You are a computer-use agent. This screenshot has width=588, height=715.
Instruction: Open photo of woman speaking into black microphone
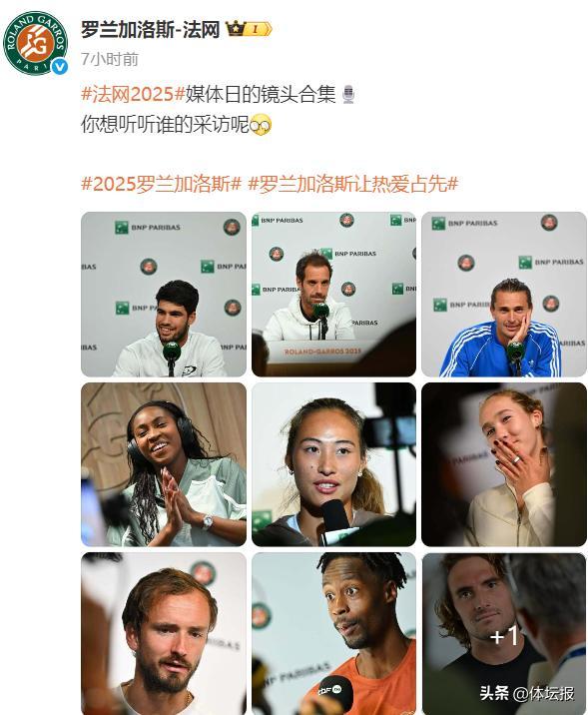pyautogui.click(x=333, y=464)
